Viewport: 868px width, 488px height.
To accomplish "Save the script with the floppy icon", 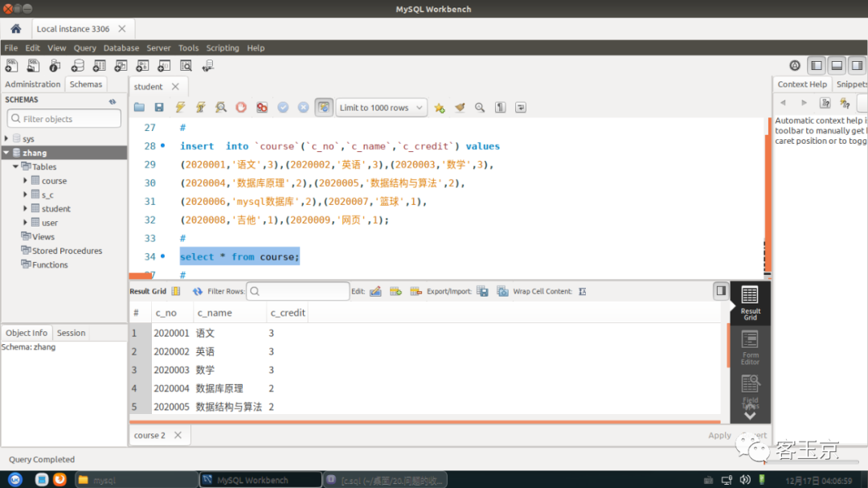I will [x=159, y=108].
